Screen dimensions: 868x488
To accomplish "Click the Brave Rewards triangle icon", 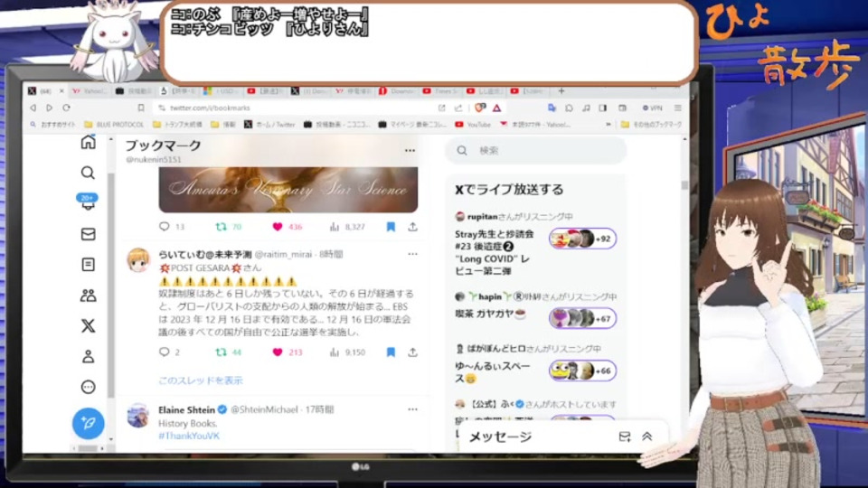I will [496, 108].
